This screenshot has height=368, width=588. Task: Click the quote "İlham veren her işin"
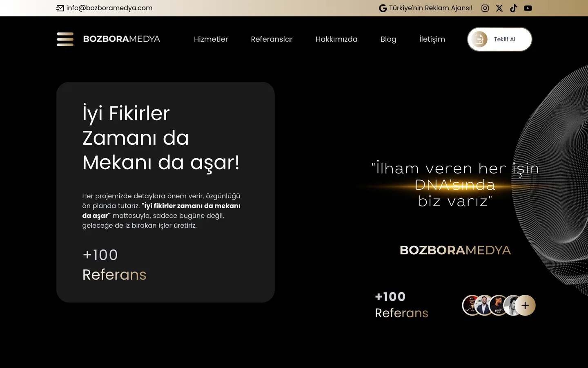[455, 168]
